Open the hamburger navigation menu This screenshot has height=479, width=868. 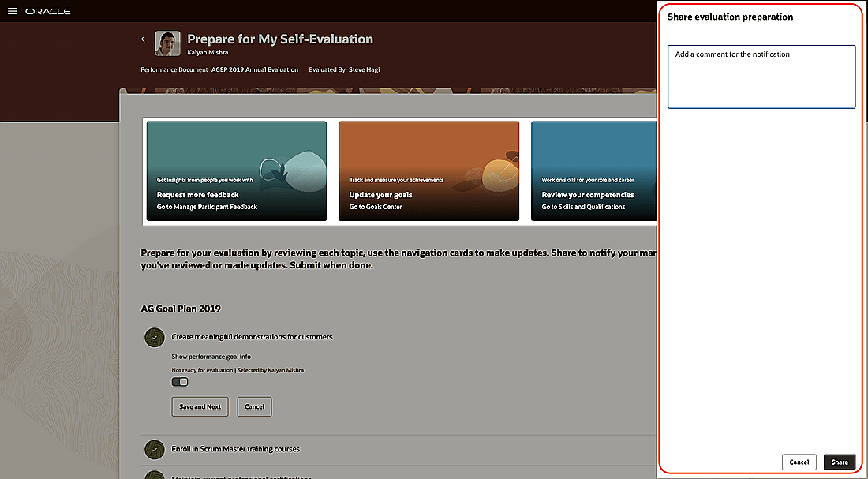pyautogui.click(x=12, y=11)
